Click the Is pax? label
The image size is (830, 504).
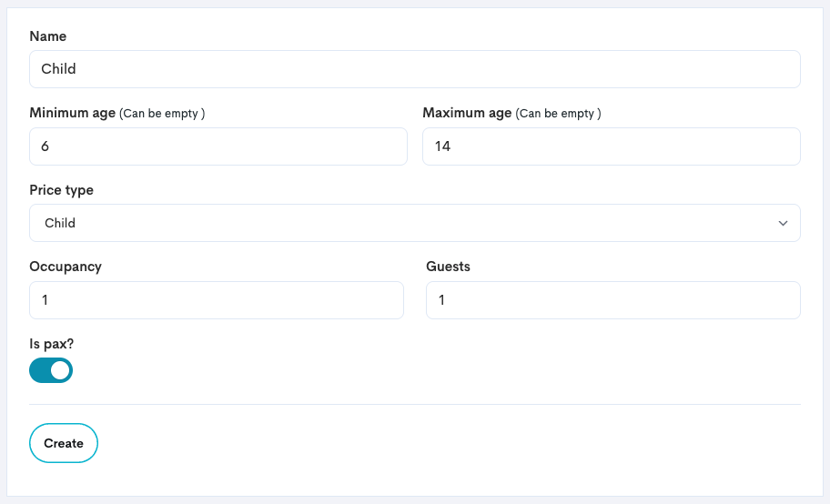pyautogui.click(x=51, y=344)
